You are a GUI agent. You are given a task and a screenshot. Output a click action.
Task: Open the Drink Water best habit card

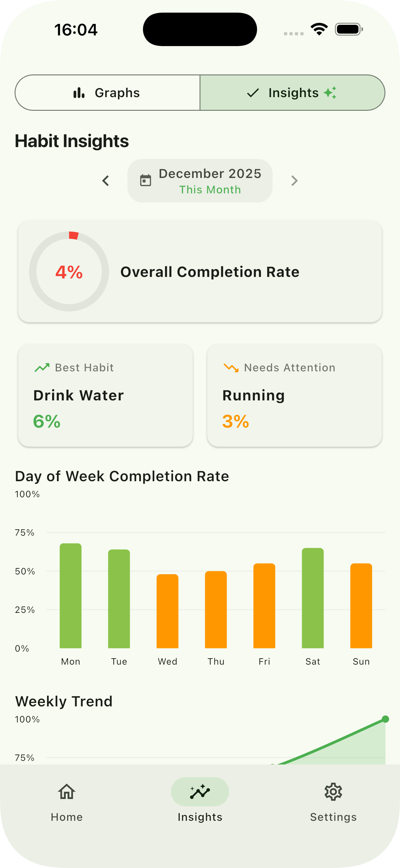[x=105, y=395]
